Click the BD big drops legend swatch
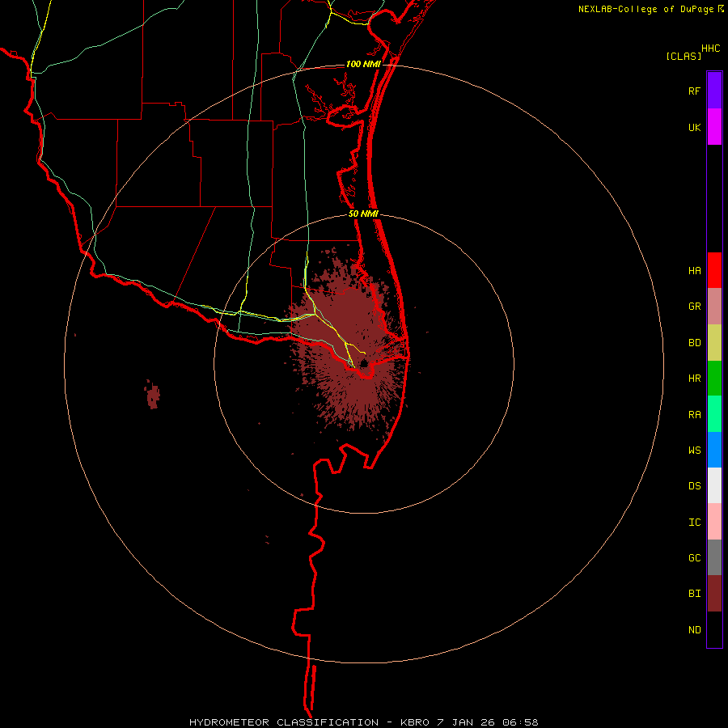The width and height of the screenshot is (728, 728). tap(714, 342)
